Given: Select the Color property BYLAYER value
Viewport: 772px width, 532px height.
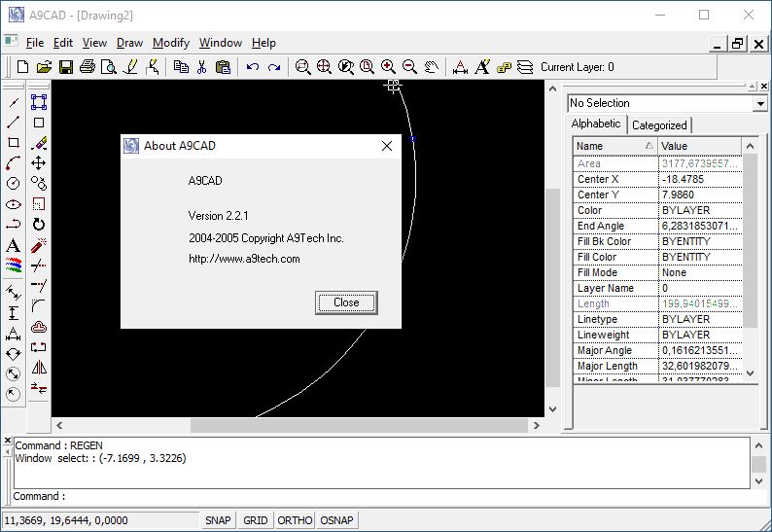Looking at the screenshot, I should click(700, 210).
